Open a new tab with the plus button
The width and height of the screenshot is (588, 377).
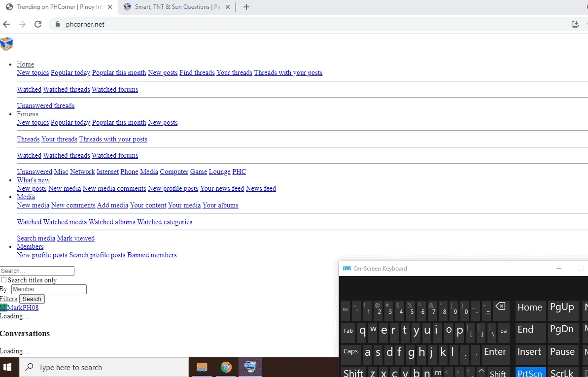pos(246,7)
